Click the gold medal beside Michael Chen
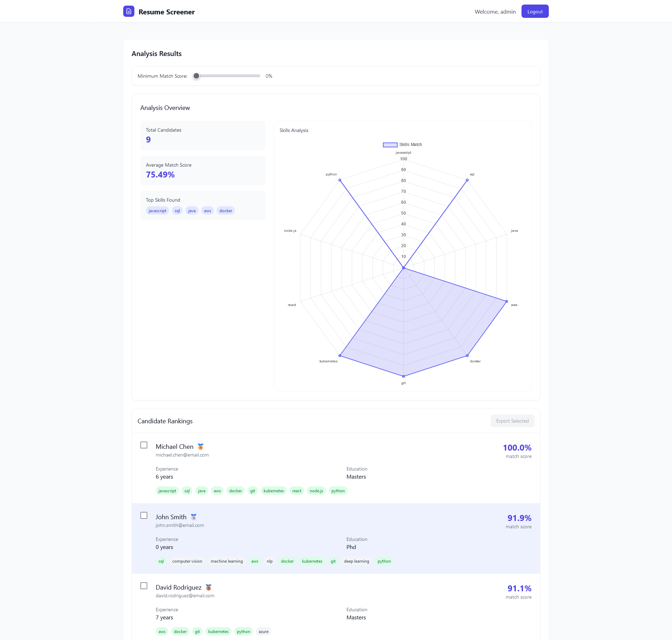This screenshot has width=672, height=640. 200,446
